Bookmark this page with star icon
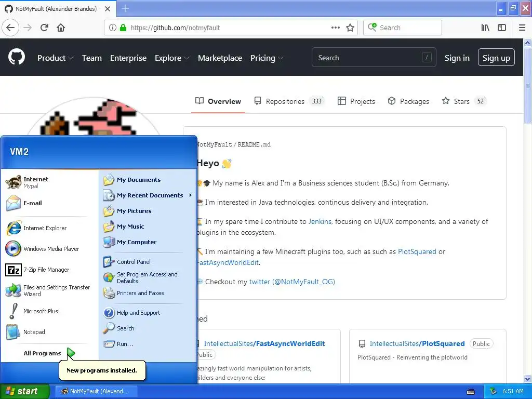This screenshot has width=532, height=399. 350,28
